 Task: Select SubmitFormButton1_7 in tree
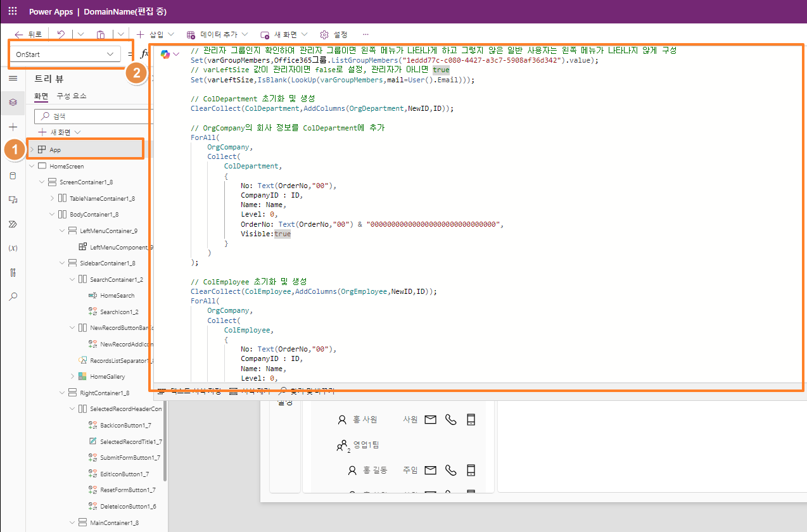(130, 457)
